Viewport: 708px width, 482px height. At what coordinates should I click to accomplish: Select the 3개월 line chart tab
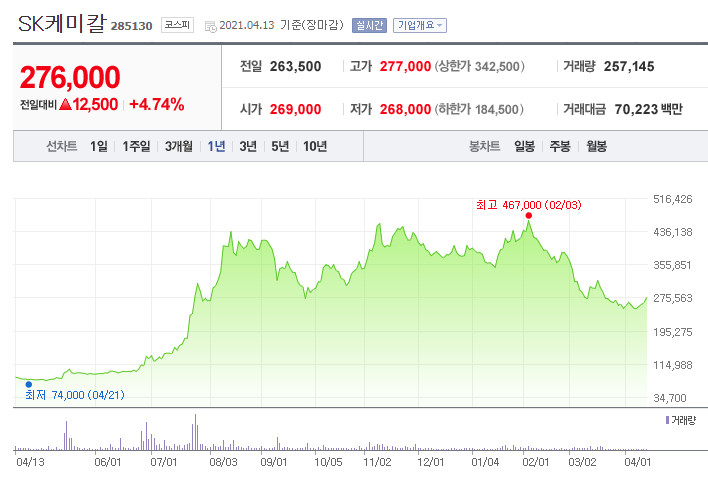(178, 146)
